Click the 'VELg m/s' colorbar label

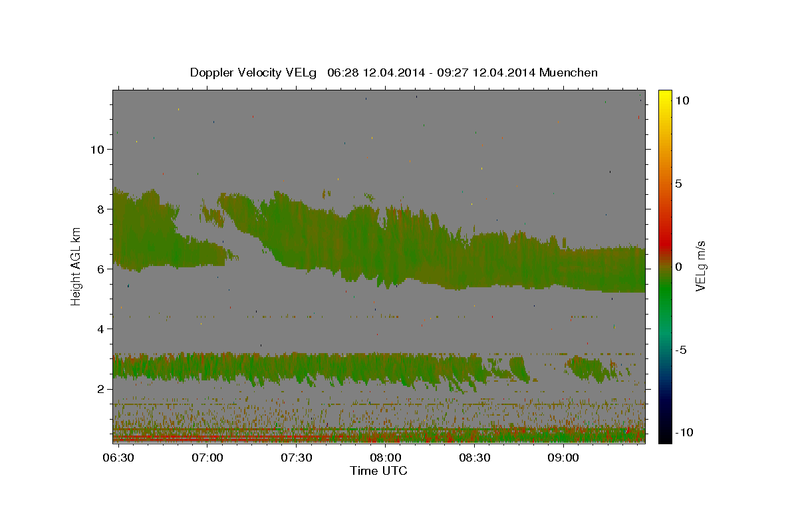[701, 266]
